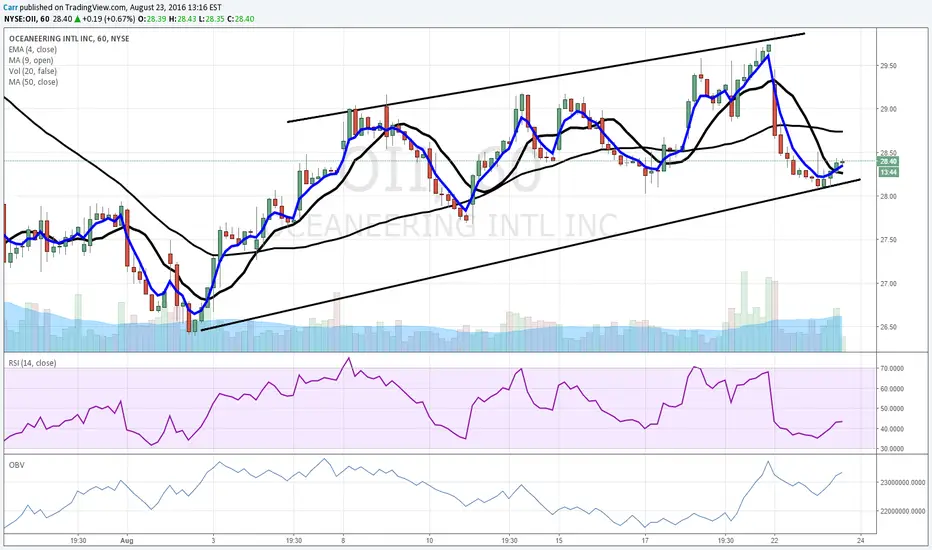Select the NYSE:OII, 60 symbol text
This screenshot has width=932, height=550.
click(x=27, y=19)
